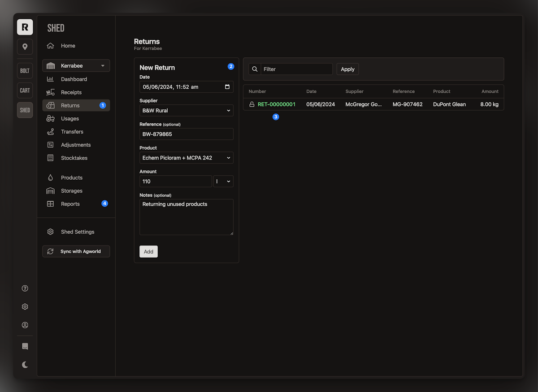The image size is (538, 392).
Task: Open return RET-00000001 link
Action: (x=277, y=104)
